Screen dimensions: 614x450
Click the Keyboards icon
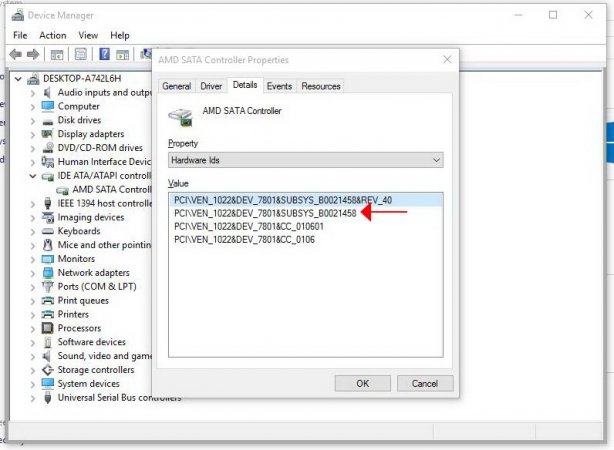click(x=48, y=231)
